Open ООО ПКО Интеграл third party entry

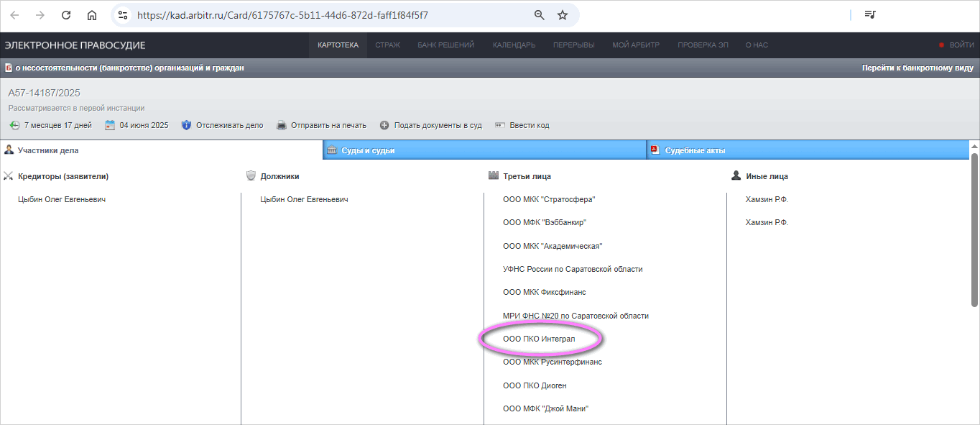coord(539,339)
